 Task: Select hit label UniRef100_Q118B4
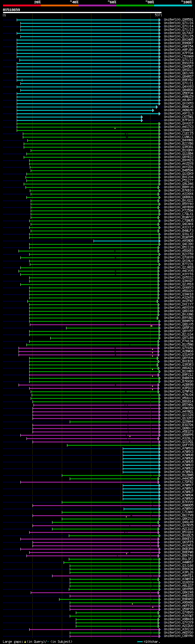tap(179, 153)
